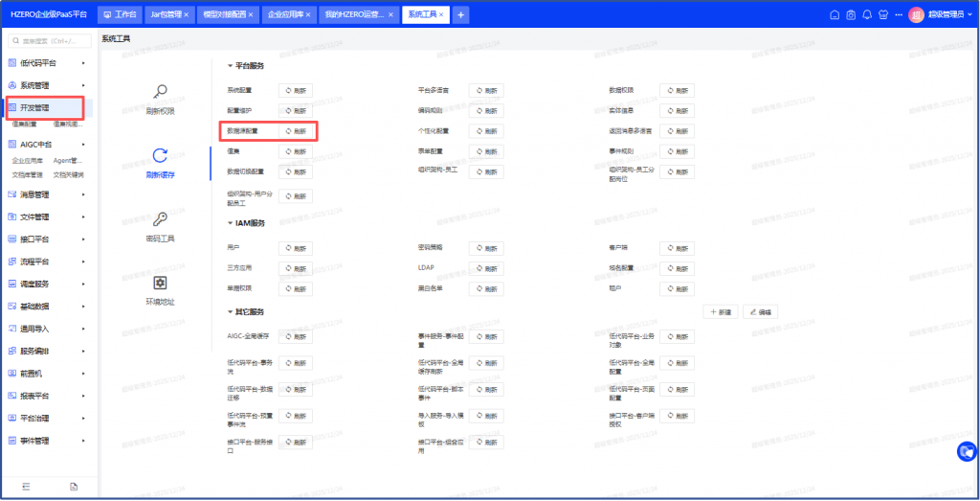Open the 刷新权限 magnifier tool
Image resolution: width=980 pixels, height=501 pixels.
[x=161, y=92]
